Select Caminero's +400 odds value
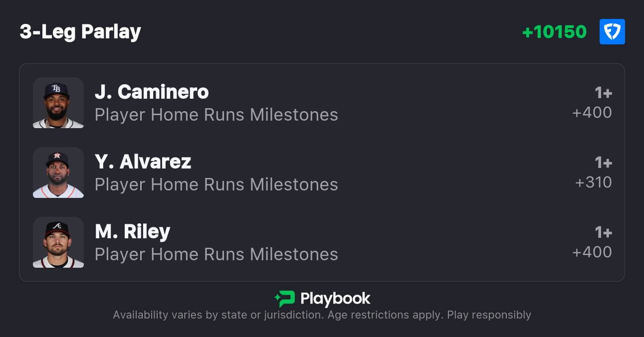Screen dimensions: 644x337 (592, 113)
